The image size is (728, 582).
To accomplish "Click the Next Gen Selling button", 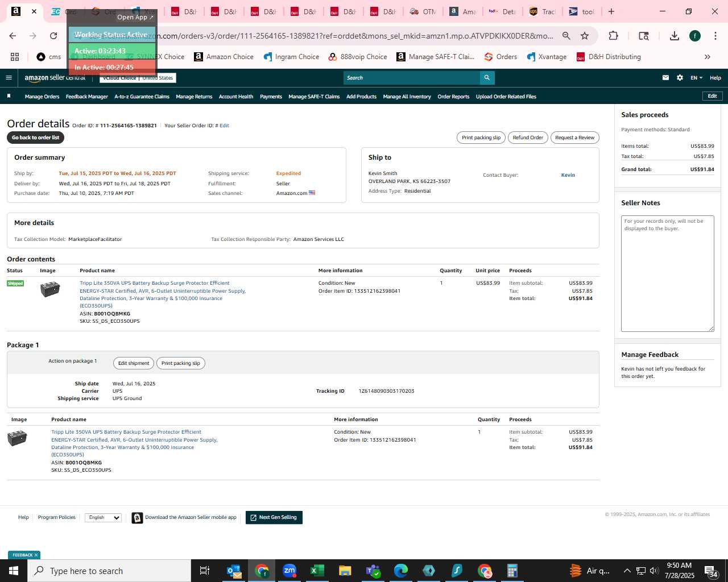I will pyautogui.click(x=274, y=517).
